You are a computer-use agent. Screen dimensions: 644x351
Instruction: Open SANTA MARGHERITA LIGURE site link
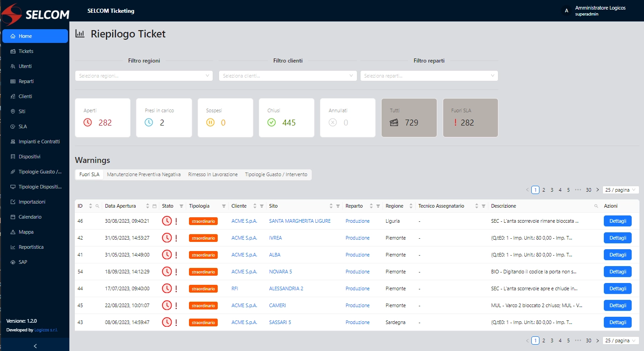300,221
